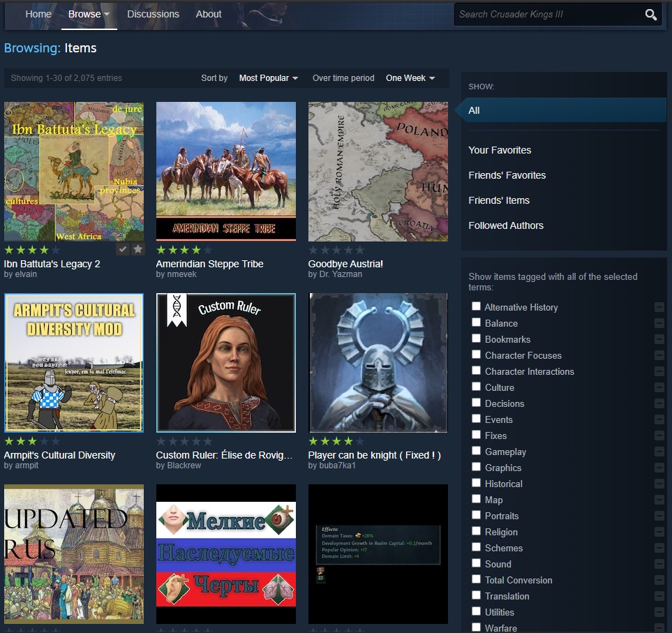The image size is (672, 633).
Task: Open the Russian flag Мелкие Наследуемые Черты thumbnail
Action: (226, 553)
